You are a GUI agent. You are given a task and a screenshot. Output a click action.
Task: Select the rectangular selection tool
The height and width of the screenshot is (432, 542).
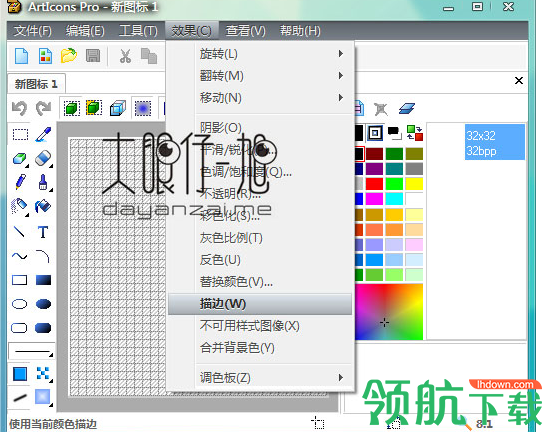coord(20,134)
